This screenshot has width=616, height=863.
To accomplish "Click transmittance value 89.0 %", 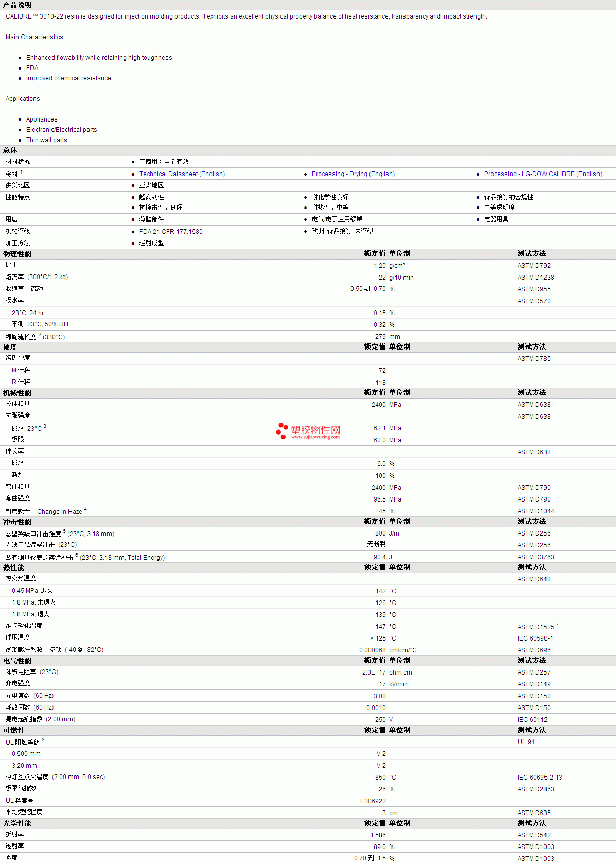I will [384, 847].
